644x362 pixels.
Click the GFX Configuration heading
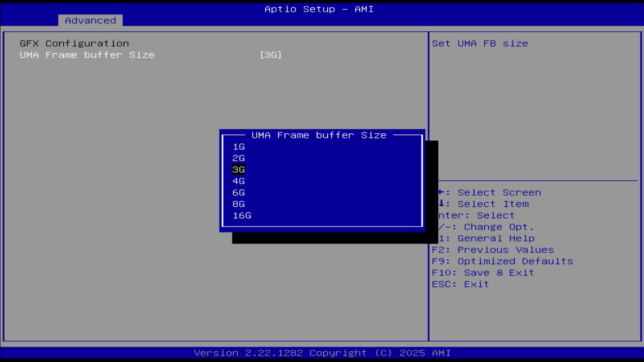pos(74,44)
